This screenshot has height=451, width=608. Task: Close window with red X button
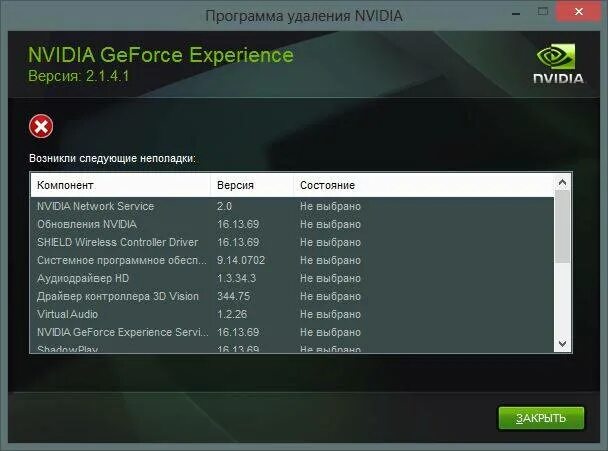point(579,12)
